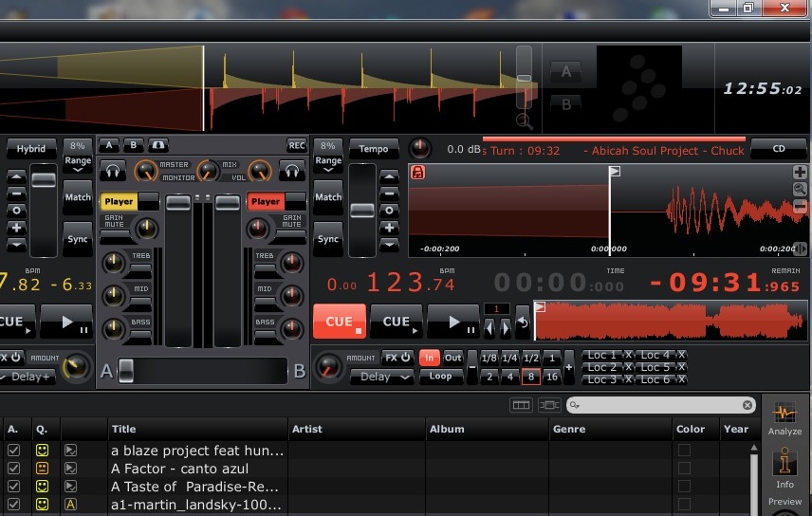Image resolution: width=812 pixels, height=516 pixels.
Task: Toggle the key lock icon on deck B waveform
Action: point(418,172)
